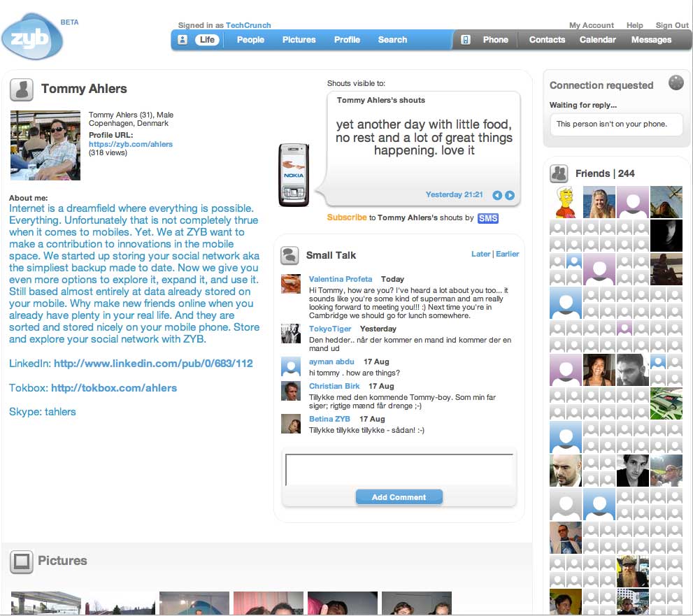Click 'This person isn't on your phone.' text

click(x=612, y=124)
